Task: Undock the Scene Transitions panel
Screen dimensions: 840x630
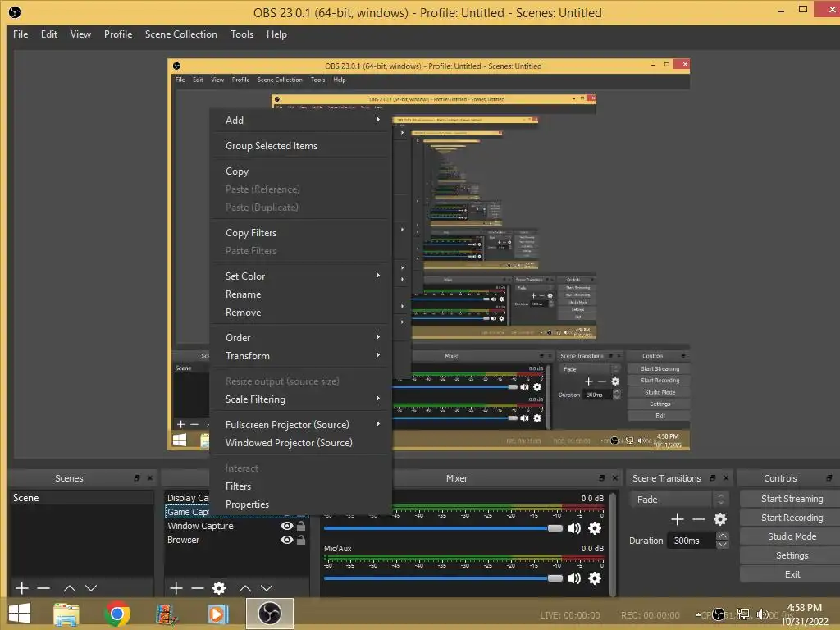Action: click(x=713, y=478)
